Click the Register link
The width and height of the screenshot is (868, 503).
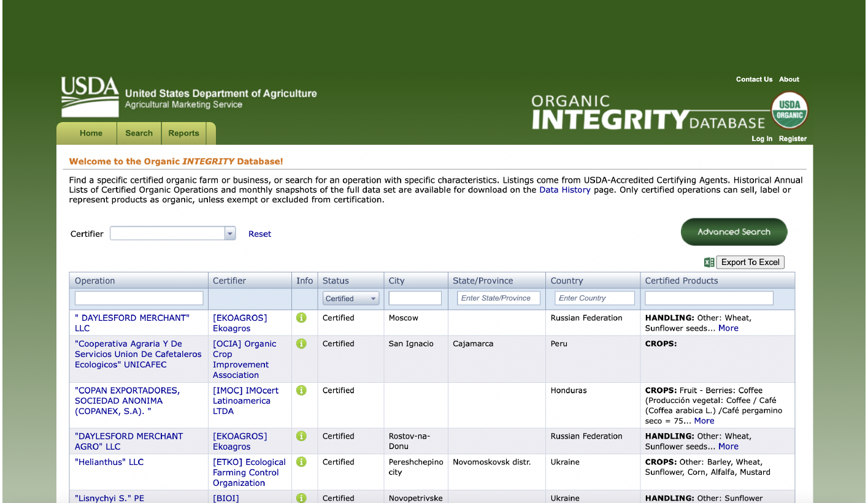[x=793, y=139]
